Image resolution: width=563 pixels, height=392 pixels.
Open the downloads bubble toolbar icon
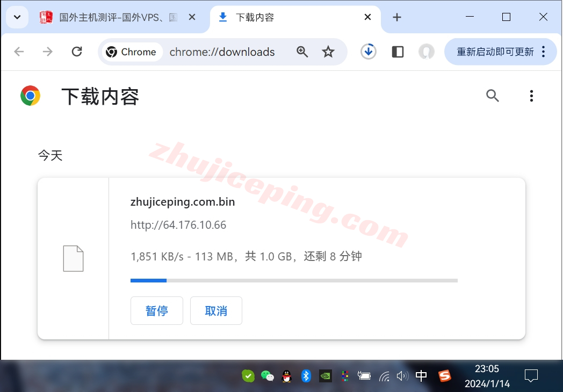click(369, 52)
